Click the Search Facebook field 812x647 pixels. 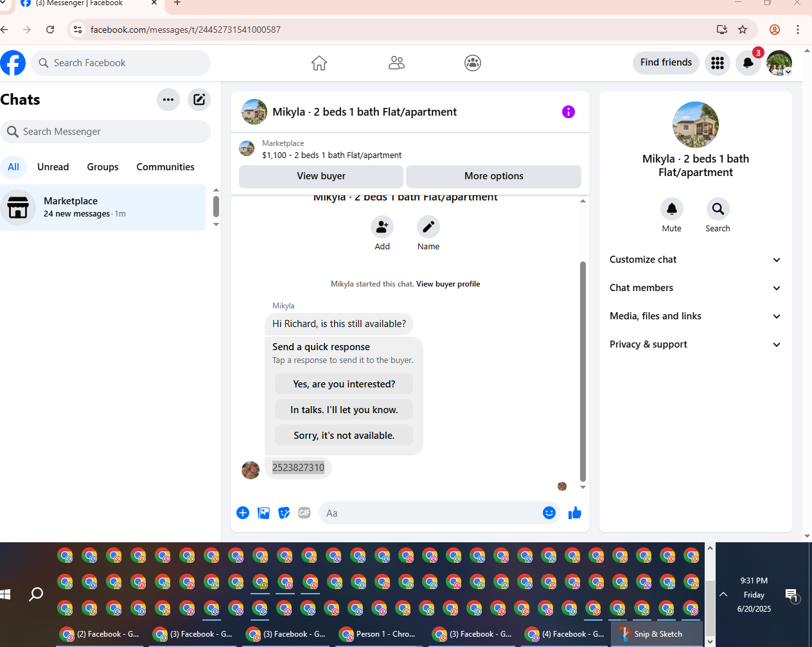pos(121,63)
